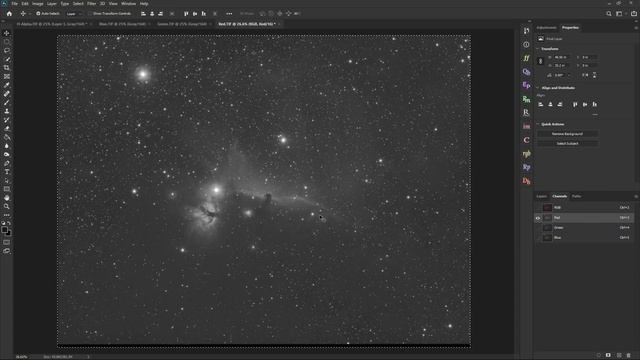Open the purple 'Ep' plugin panel icon

click(526, 85)
